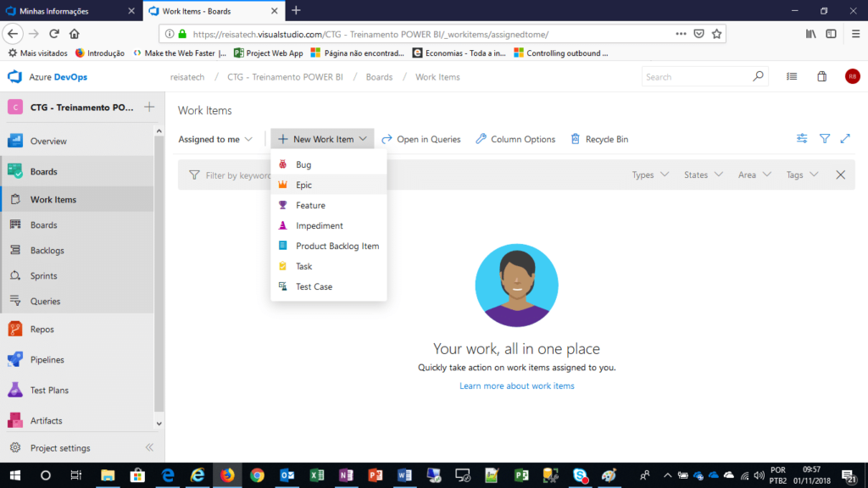This screenshot has width=868, height=488.
Task: Select Epic from the work item menu
Action: pyautogui.click(x=304, y=185)
